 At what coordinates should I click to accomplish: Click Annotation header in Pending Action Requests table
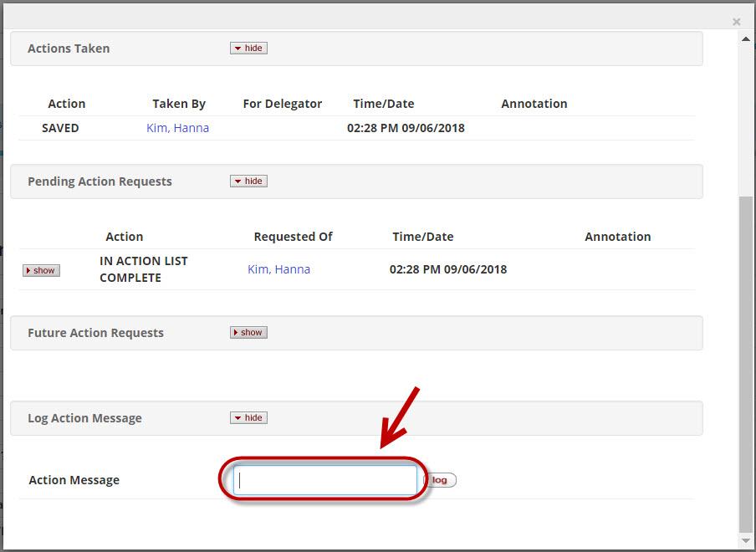(618, 237)
